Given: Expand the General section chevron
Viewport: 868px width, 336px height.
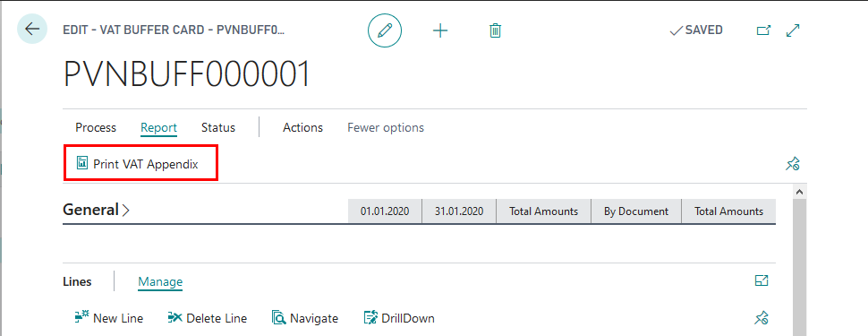Looking at the screenshot, I should [125, 211].
